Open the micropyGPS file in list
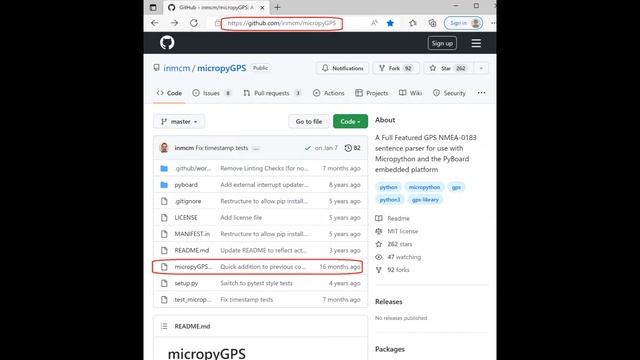Viewport: 640px width, 360px height. tap(193, 267)
